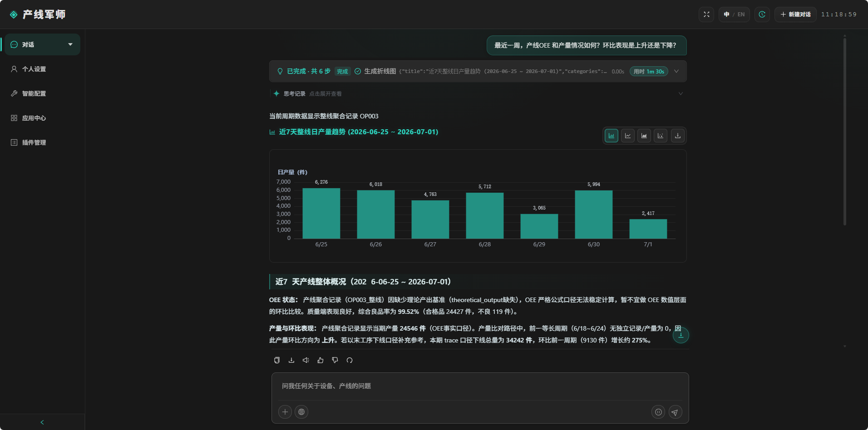This screenshot has height=430, width=868.
Task: Send the message with paper plane button
Action: [x=675, y=412]
